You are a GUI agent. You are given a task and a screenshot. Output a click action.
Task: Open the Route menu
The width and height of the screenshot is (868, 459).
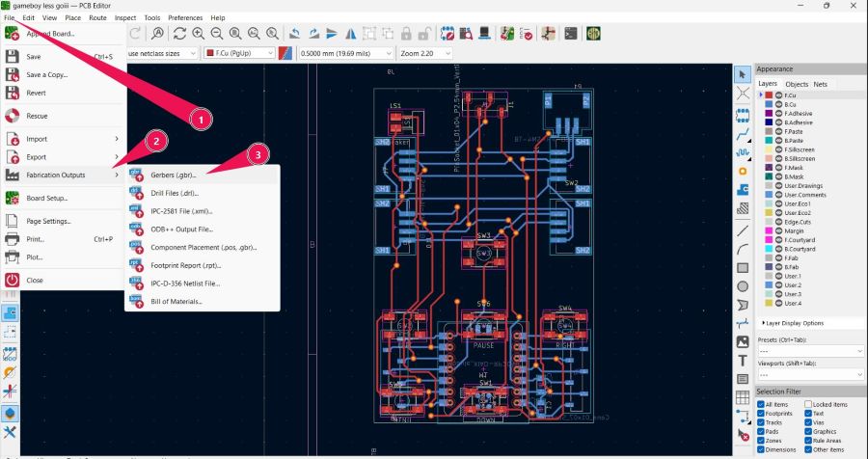point(97,17)
